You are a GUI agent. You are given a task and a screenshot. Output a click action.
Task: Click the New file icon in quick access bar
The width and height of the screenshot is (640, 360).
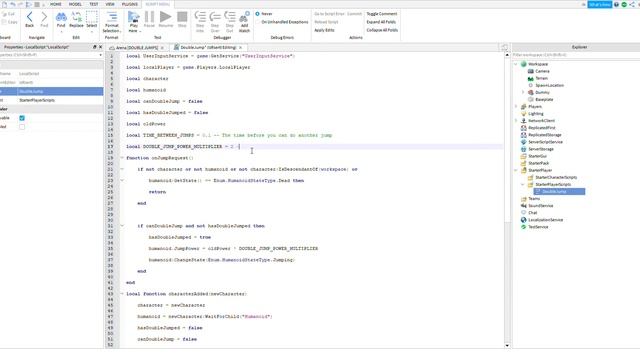[4, 4]
